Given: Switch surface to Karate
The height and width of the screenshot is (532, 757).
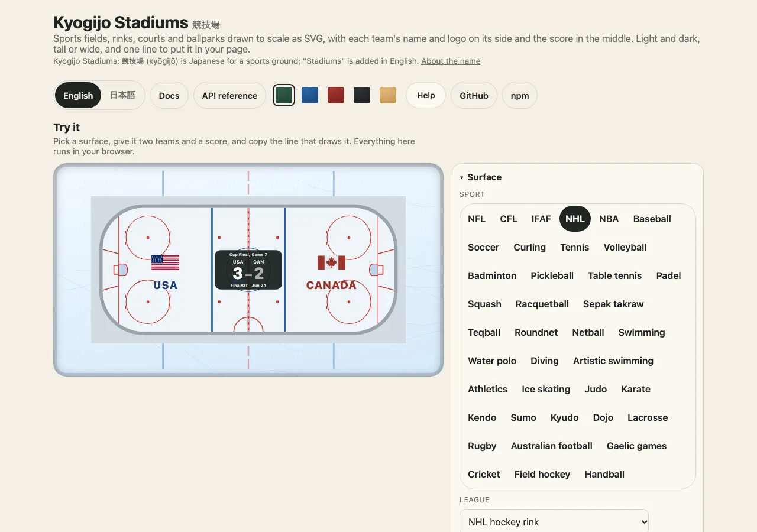Looking at the screenshot, I should click(636, 389).
